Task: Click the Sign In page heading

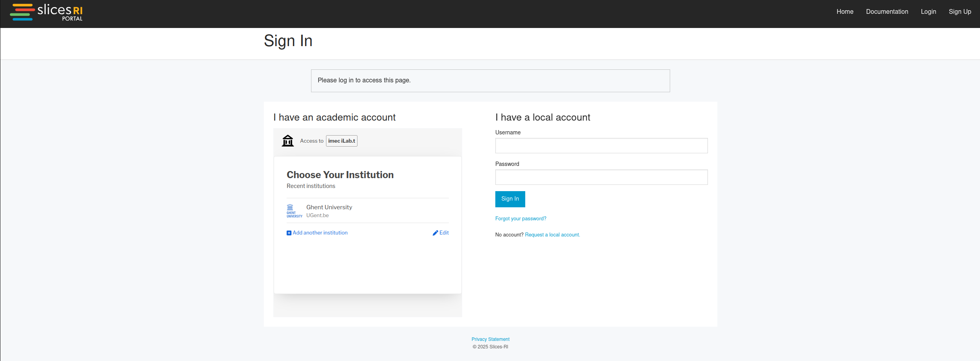Action: (288, 41)
